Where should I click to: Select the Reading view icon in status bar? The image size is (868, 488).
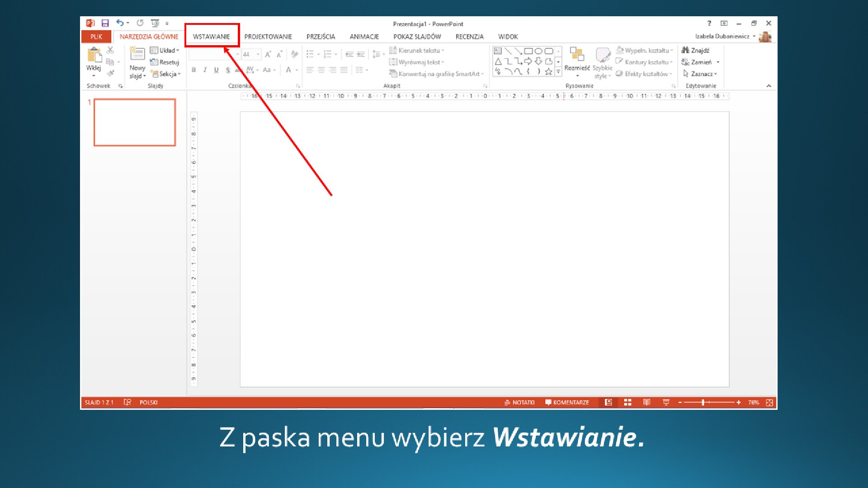(646, 402)
